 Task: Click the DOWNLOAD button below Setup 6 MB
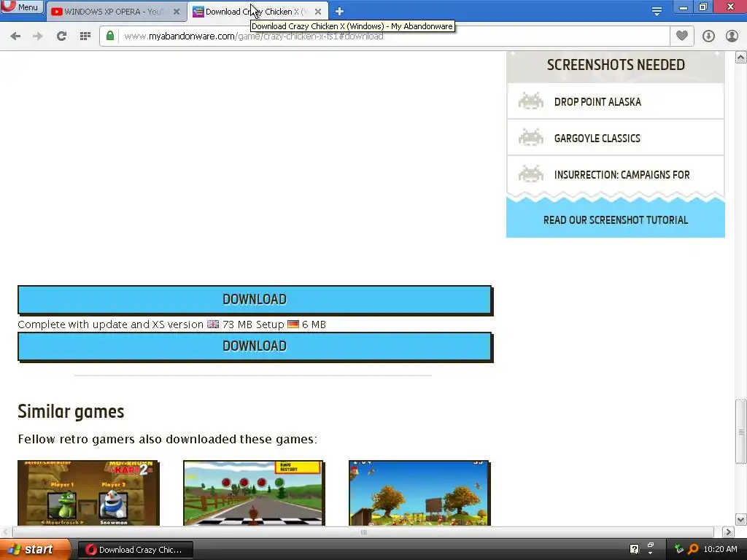click(x=255, y=346)
